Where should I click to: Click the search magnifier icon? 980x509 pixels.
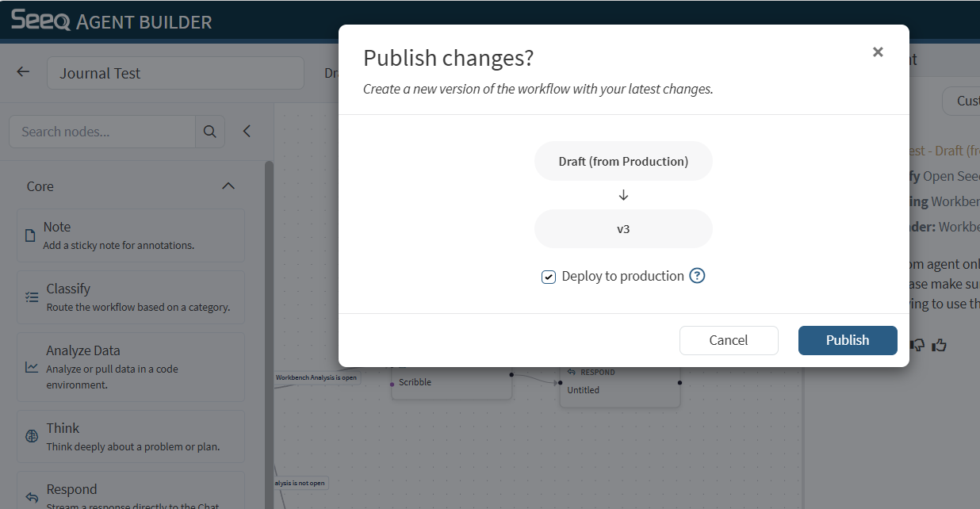pos(210,132)
